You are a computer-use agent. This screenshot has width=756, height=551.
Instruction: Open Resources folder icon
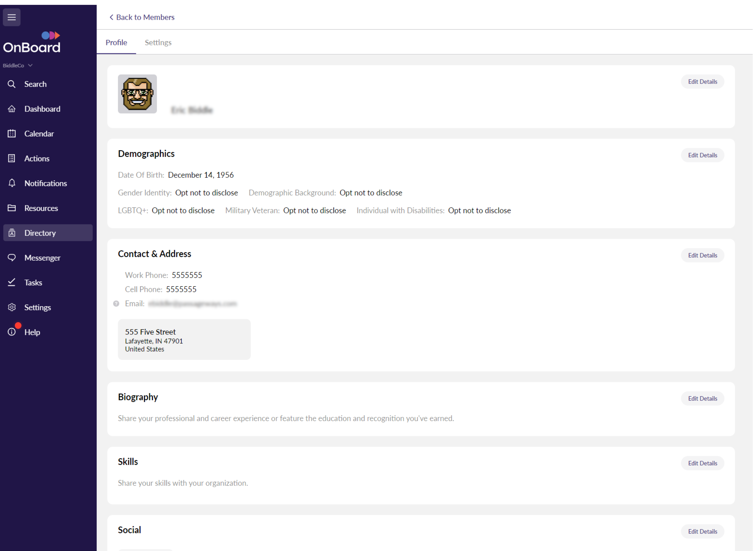[x=12, y=208]
